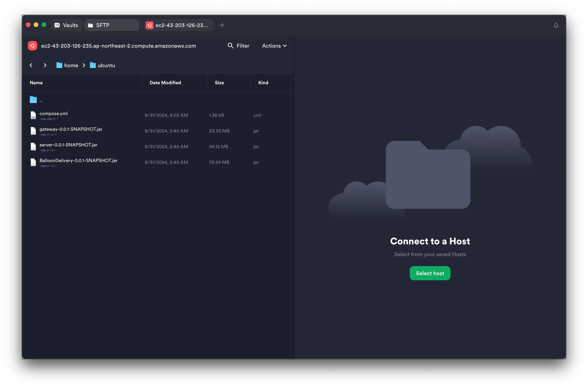Open the parent directory folder icon

coord(33,100)
